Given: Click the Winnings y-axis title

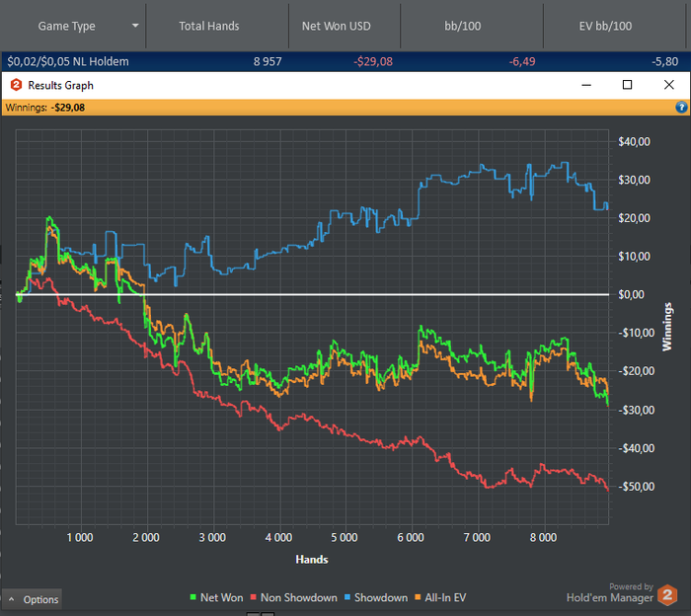Looking at the screenshot, I should [667, 327].
